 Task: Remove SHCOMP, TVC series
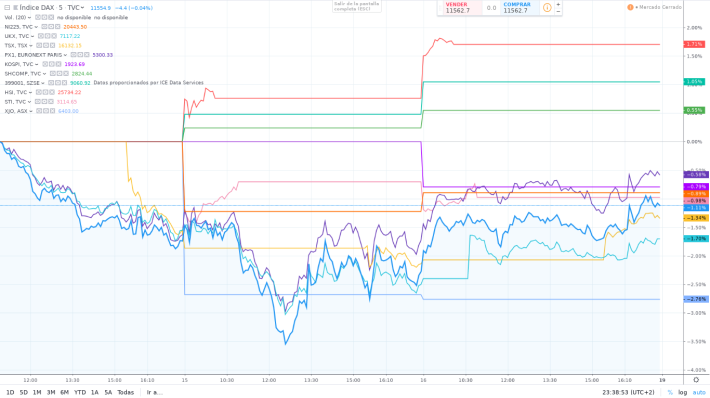(x=66, y=74)
